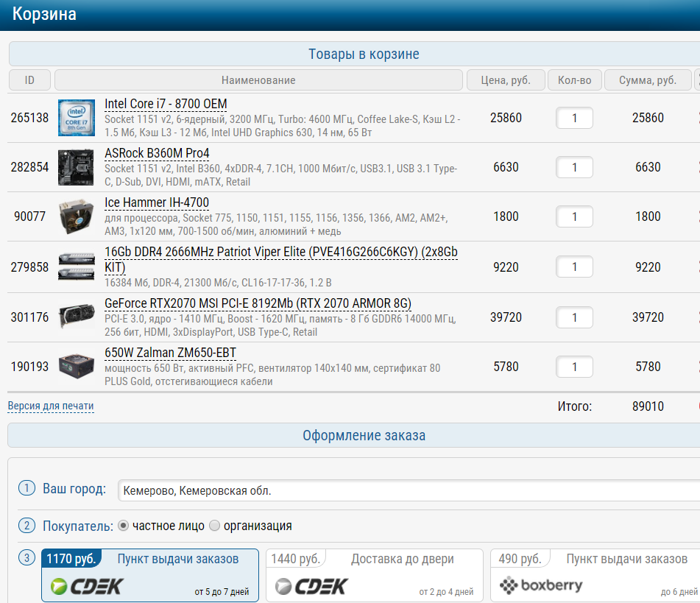Click product ID 90077

(x=29, y=216)
